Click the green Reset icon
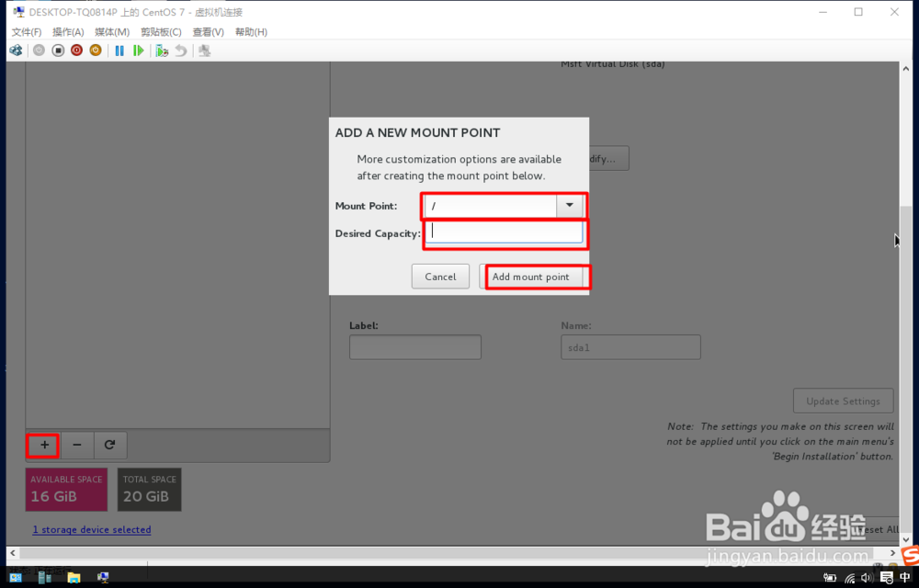 pos(139,51)
